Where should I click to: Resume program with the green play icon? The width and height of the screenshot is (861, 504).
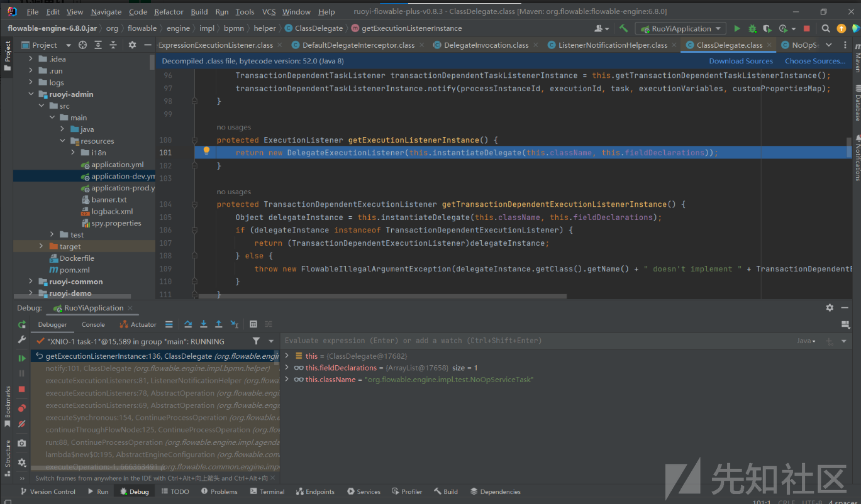[x=22, y=358]
